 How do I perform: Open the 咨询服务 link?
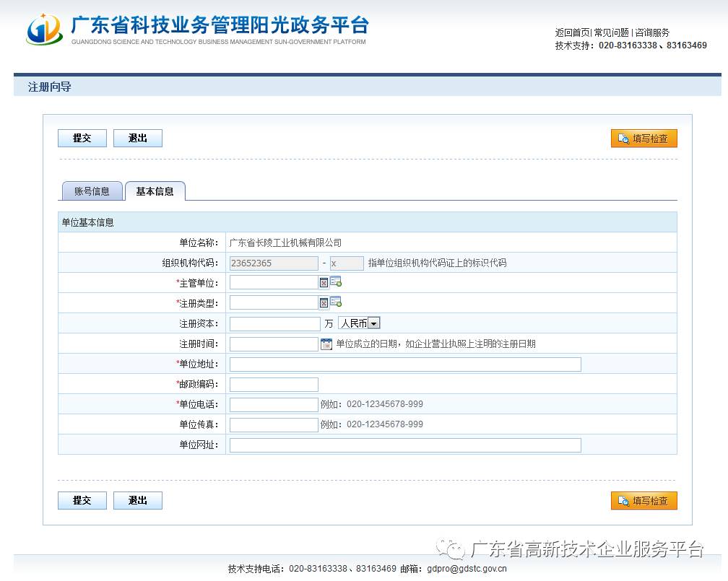(652, 32)
